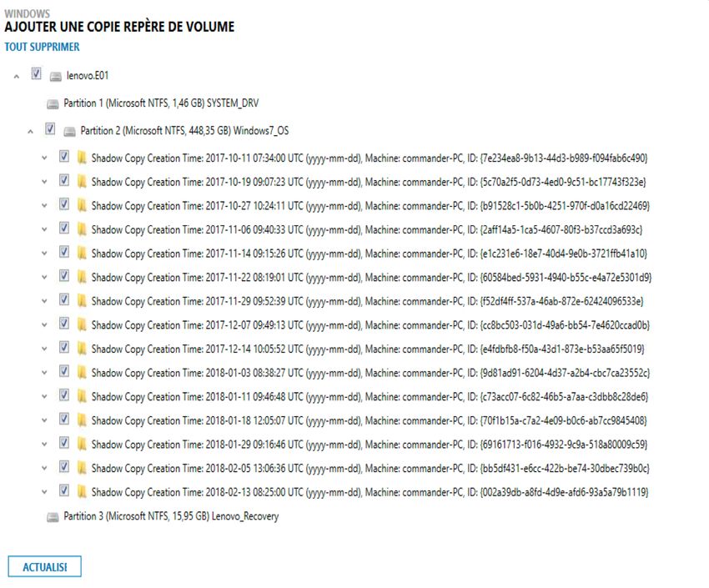The image size is (709, 588).
Task: Uncheck the 2017-10-19 09:07:23 shadow copy checkbox
Action: (64, 180)
